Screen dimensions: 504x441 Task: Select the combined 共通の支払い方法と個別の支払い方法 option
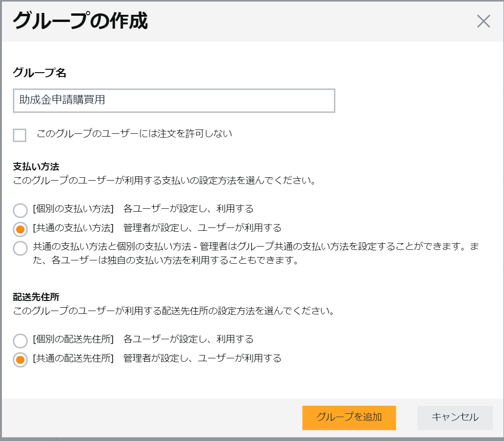coord(20,247)
